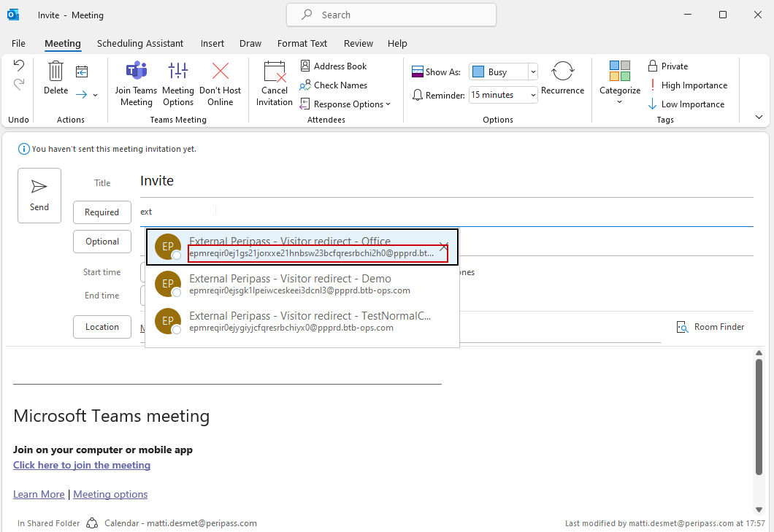Cancel the meeting invitation

(x=275, y=83)
